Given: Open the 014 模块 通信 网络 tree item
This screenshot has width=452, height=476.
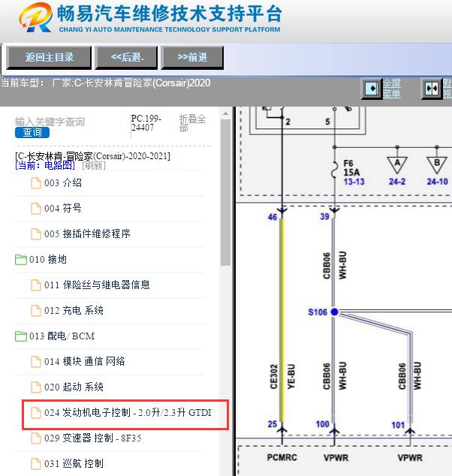Looking at the screenshot, I should click(85, 361).
